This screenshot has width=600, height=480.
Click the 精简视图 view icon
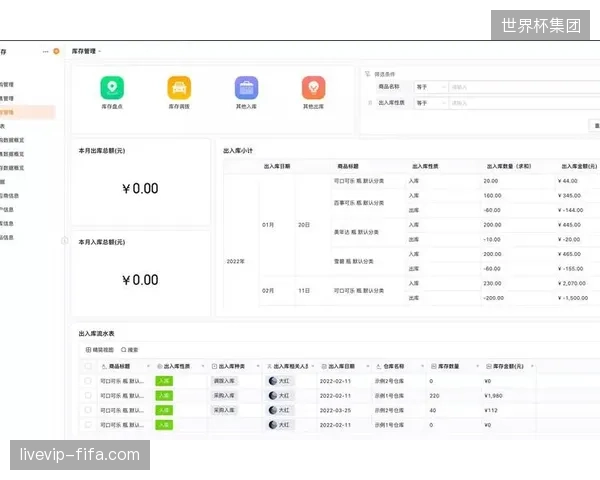88,350
